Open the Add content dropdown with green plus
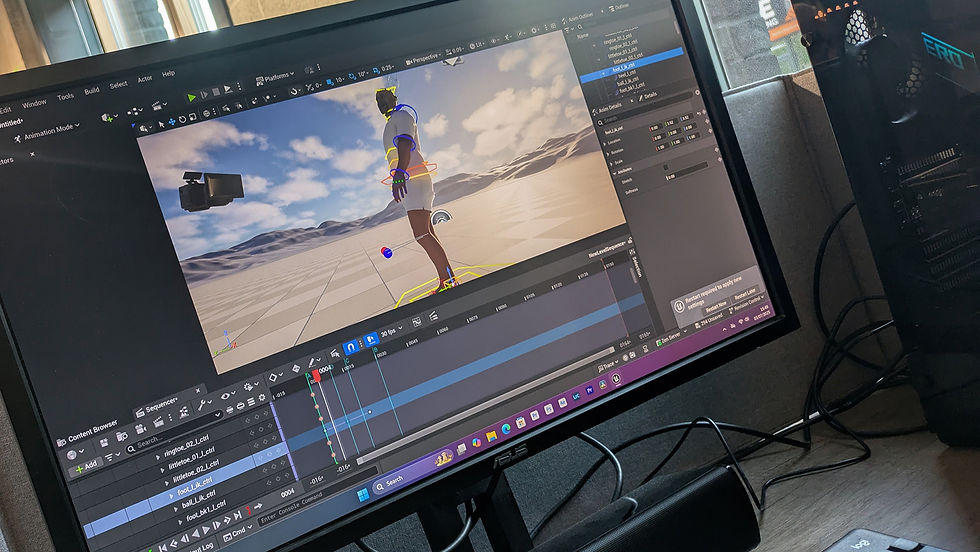The height and width of the screenshot is (552, 980). [108, 117]
